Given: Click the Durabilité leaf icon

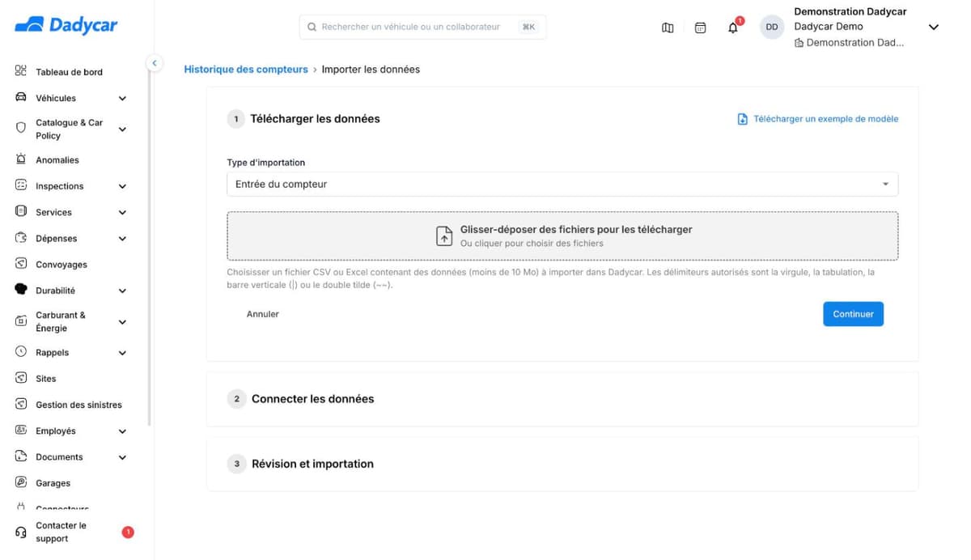Looking at the screenshot, I should point(21,290).
